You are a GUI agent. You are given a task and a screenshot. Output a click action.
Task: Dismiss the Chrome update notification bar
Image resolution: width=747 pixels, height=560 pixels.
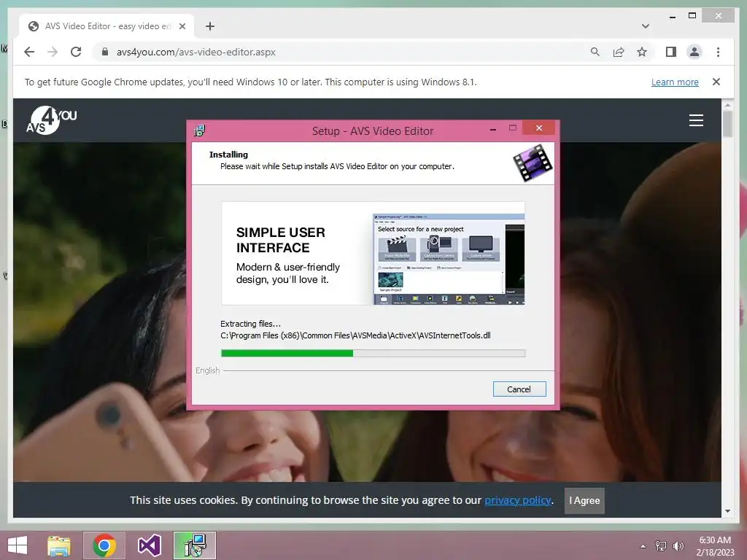pyautogui.click(x=716, y=82)
